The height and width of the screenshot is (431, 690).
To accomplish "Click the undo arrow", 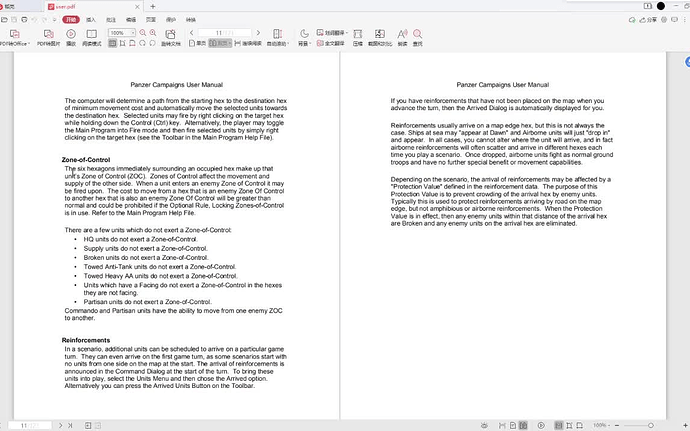I will pos(34,20).
